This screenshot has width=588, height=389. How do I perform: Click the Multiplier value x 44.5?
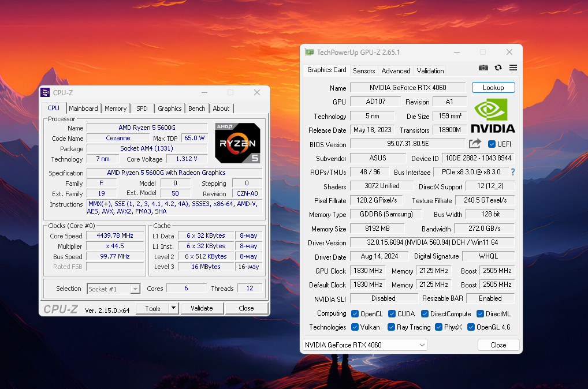115,246
